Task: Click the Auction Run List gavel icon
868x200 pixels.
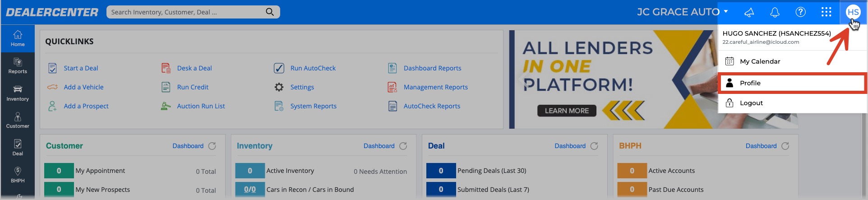Action: pyautogui.click(x=166, y=106)
